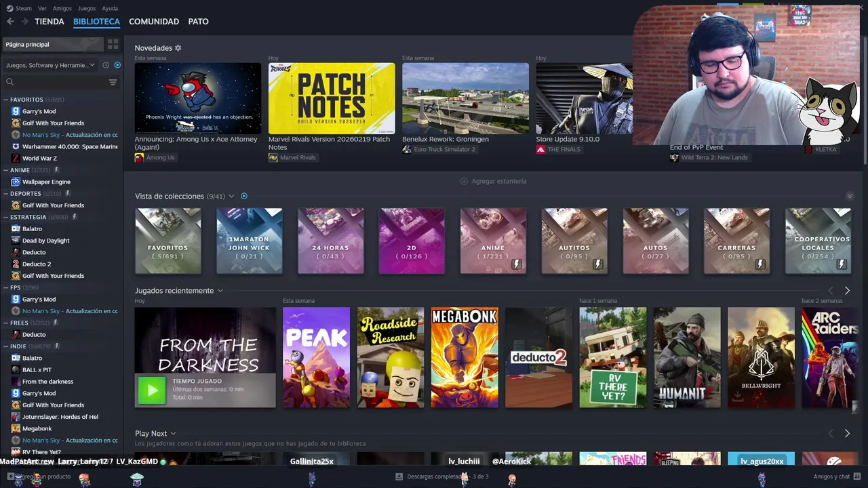Open Vista de colecciones dropdown chevron
Image resolution: width=868 pixels, height=488 pixels.
[231, 196]
